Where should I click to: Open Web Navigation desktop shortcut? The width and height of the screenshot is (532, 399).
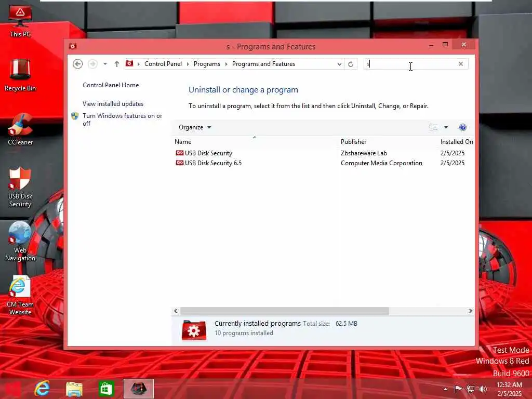(20, 241)
